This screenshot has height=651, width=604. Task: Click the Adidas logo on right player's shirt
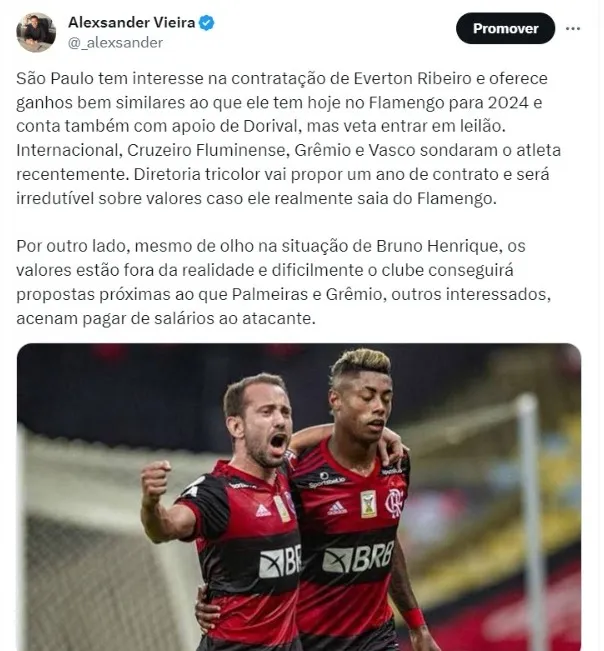pyautogui.click(x=337, y=508)
